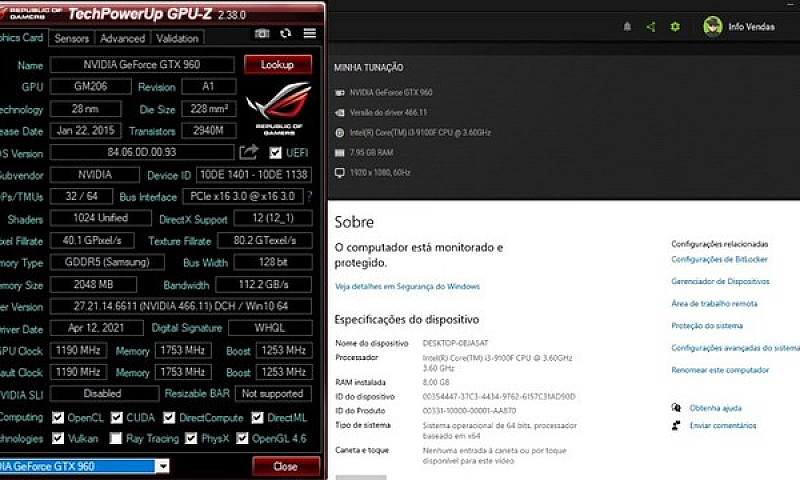Click the CPU icon in tuning panel

click(339, 133)
